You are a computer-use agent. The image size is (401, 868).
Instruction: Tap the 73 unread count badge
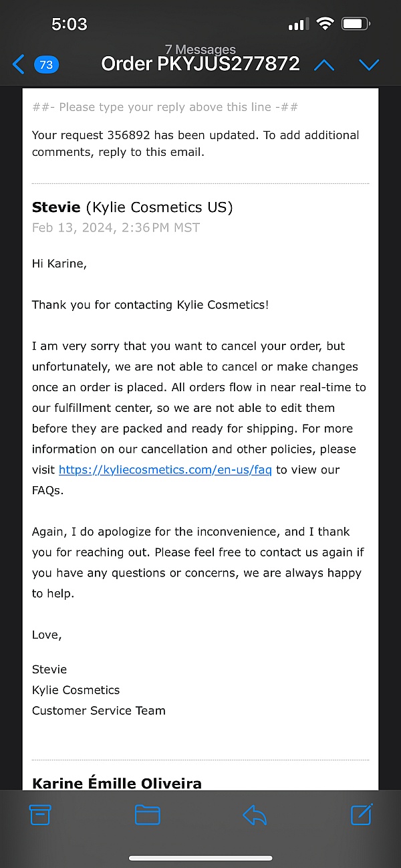(46, 65)
